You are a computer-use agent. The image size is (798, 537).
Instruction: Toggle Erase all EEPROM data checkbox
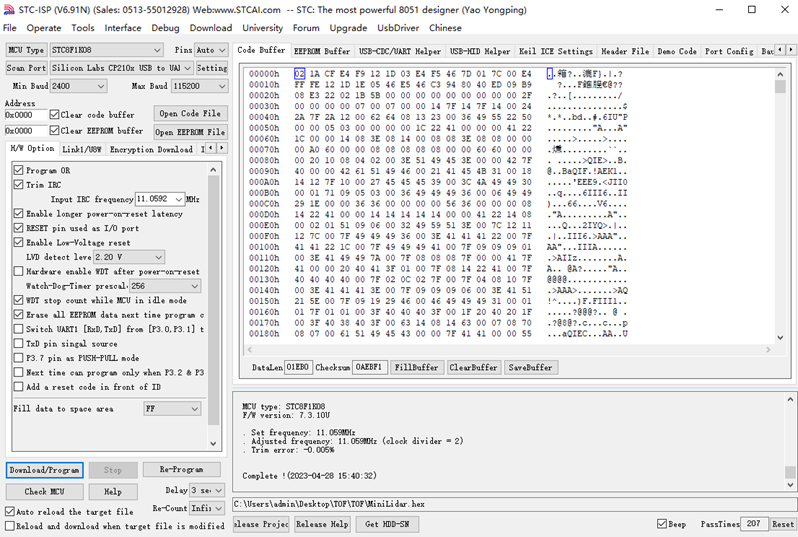click(19, 315)
